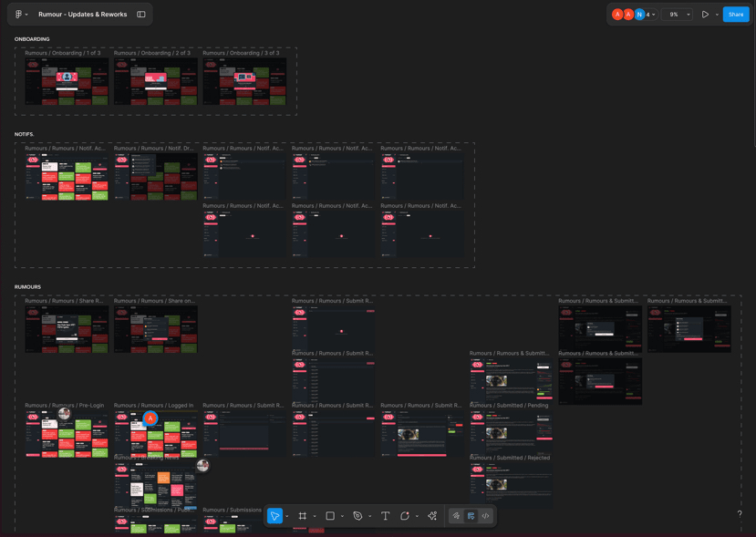The height and width of the screenshot is (537, 756).
Task: Switch to Draw mode
Action: (457, 516)
